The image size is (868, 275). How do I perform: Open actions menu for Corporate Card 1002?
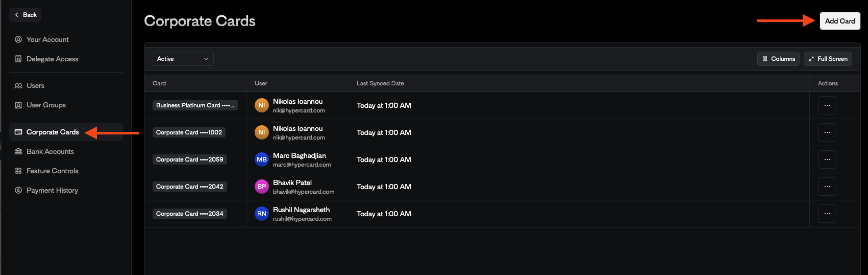(x=827, y=132)
